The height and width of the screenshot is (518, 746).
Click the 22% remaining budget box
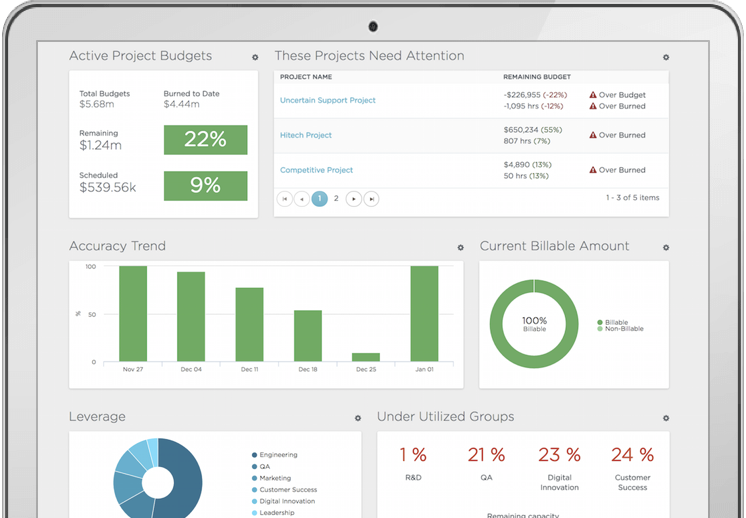tap(206, 140)
